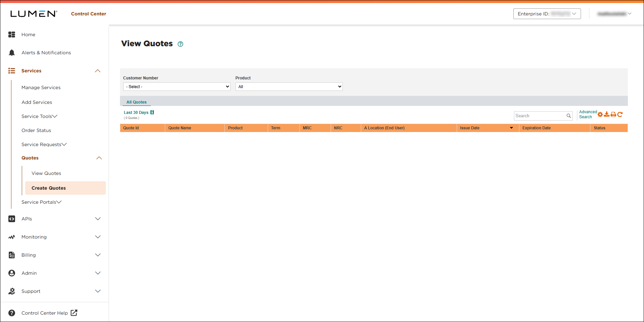Select the All Quotes tab
The width and height of the screenshot is (644, 322).
[136, 102]
